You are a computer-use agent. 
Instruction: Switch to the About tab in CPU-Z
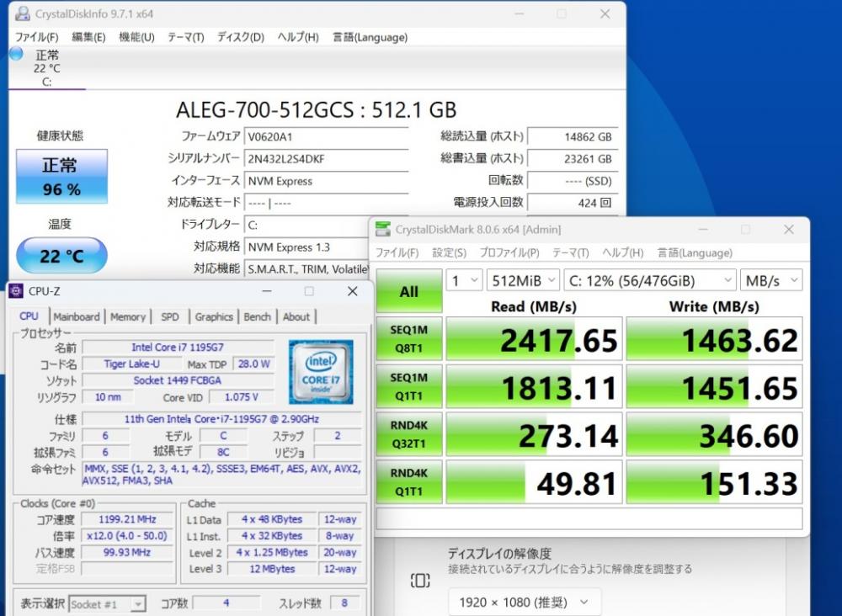296,316
